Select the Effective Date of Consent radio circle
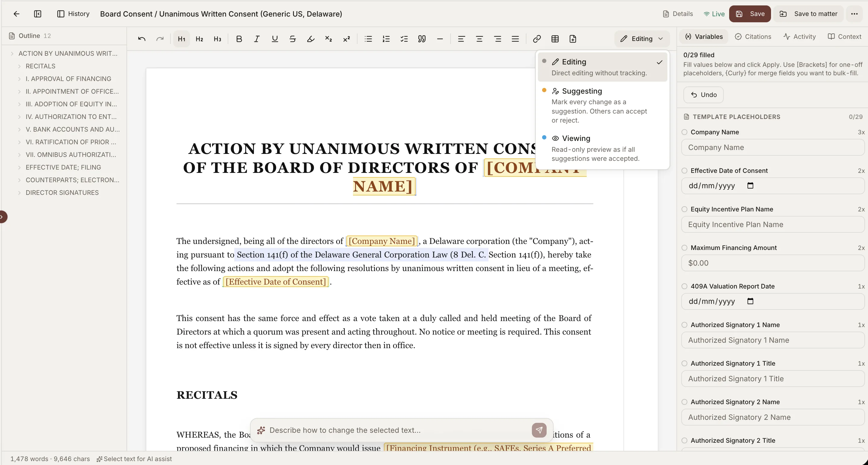 tap(684, 170)
